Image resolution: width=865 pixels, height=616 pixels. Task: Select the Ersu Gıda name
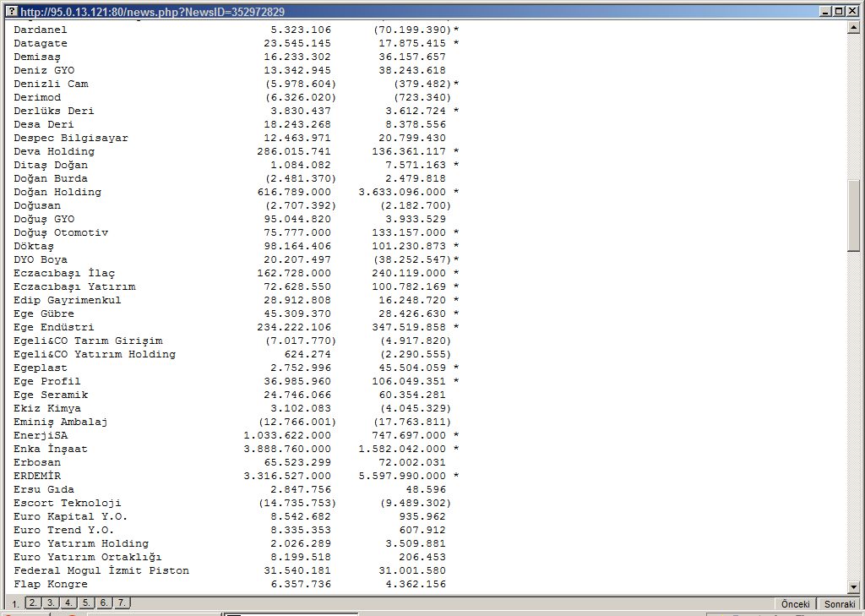44,489
